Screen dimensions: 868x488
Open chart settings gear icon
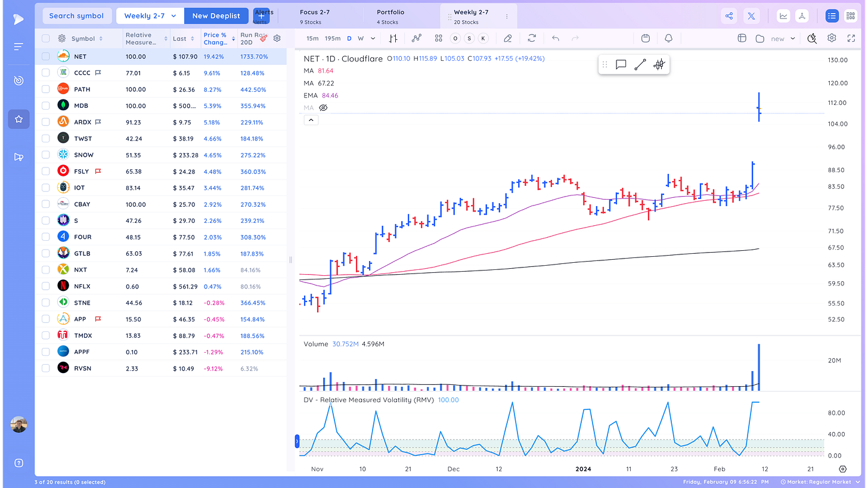(832, 38)
